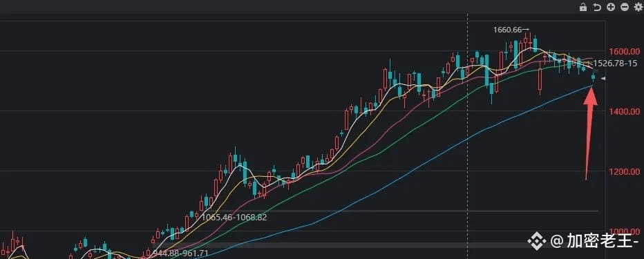This screenshot has width=644, height=259.
Task: Select the red upward arrow annotation
Action: click(x=590, y=133)
